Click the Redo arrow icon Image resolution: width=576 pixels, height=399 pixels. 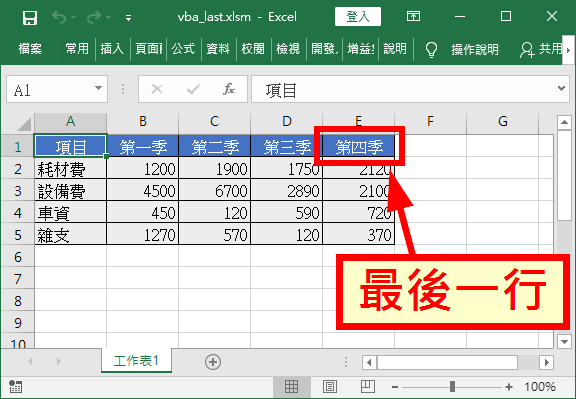[94, 17]
